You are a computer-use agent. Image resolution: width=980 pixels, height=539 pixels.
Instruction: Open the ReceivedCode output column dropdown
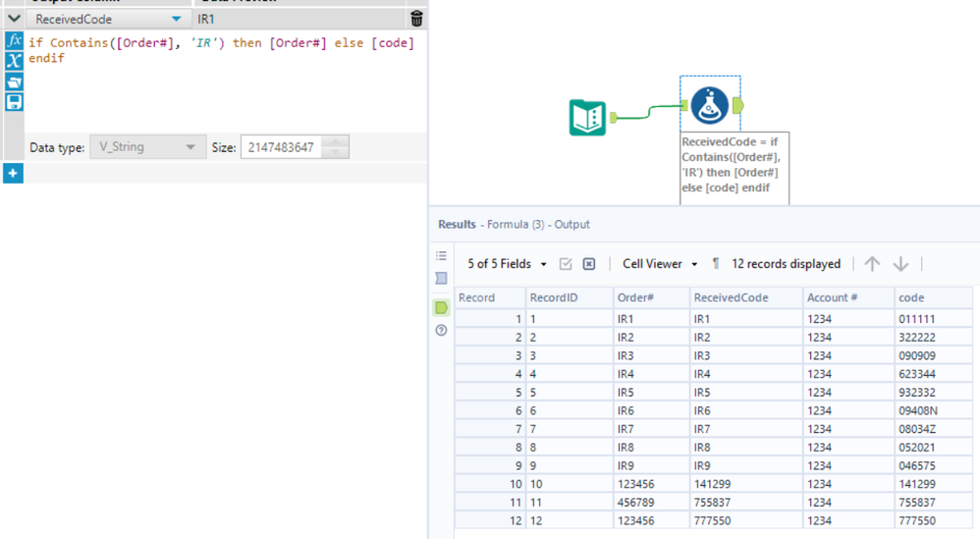pos(176,19)
